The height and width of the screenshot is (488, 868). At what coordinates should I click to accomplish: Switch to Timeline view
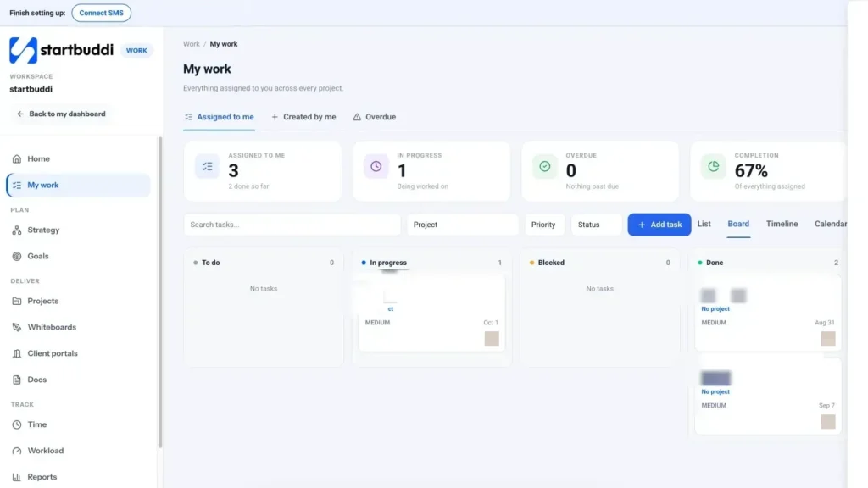[782, 224]
